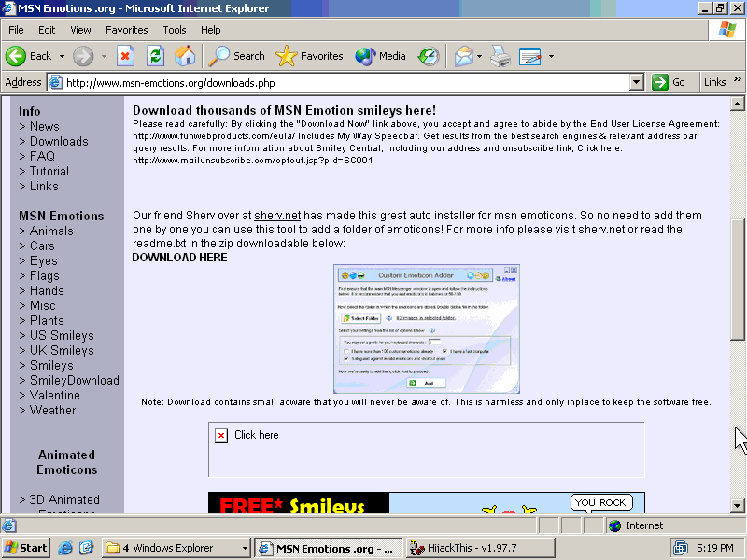747x560 pixels.
Task: Open the Favorites menu
Action: click(x=127, y=30)
